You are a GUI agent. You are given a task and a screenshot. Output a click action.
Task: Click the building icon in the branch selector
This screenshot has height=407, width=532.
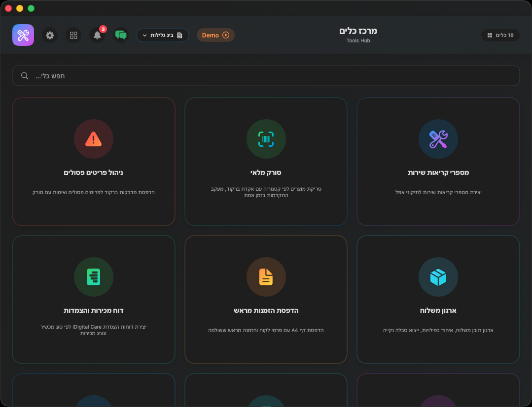179,35
